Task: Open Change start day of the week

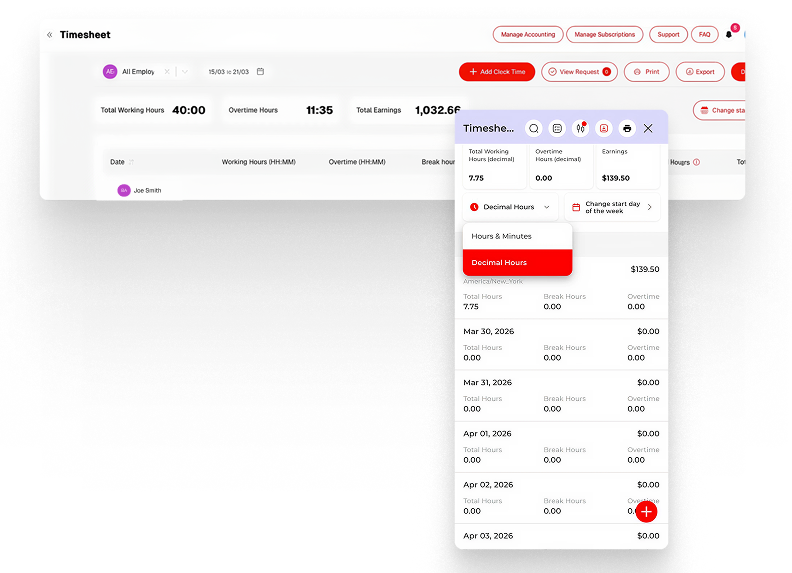Action: pos(612,207)
